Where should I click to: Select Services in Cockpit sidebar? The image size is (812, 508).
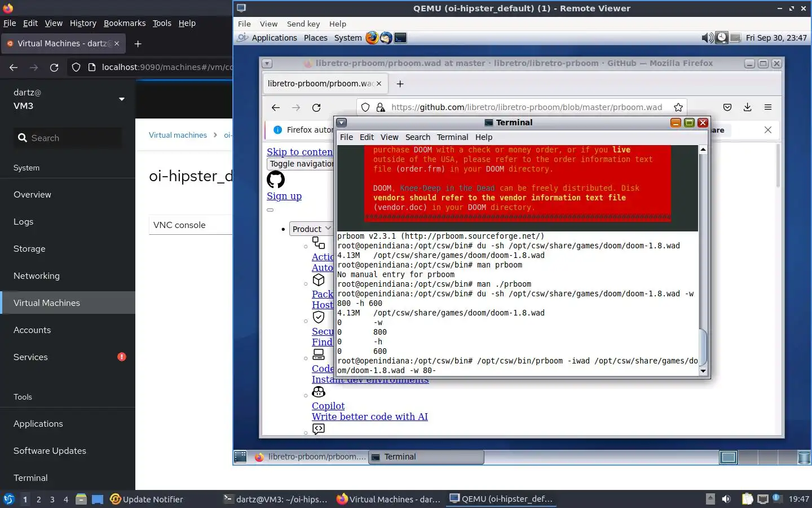click(x=68, y=357)
